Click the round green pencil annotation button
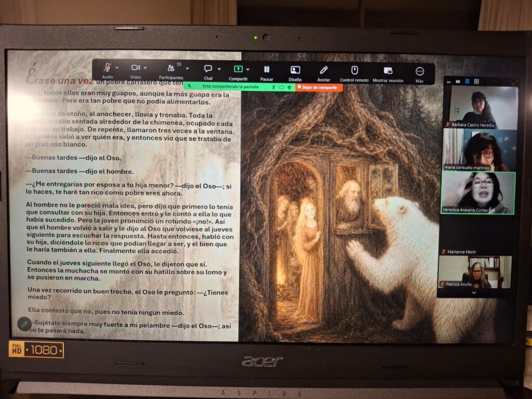Image resolution: width=532 pixels, height=399 pixels. click(x=24, y=324)
